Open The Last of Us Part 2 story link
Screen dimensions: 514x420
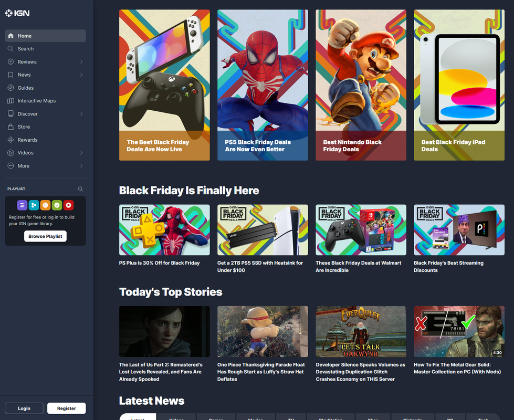pyautogui.click(x=161, y=372)
